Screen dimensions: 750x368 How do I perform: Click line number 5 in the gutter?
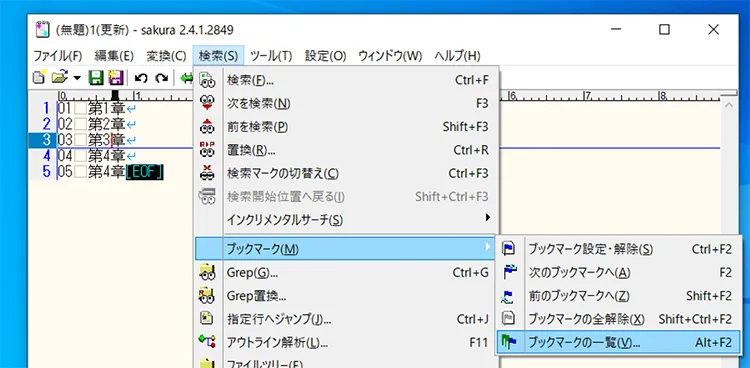click(x=46, y=172)
